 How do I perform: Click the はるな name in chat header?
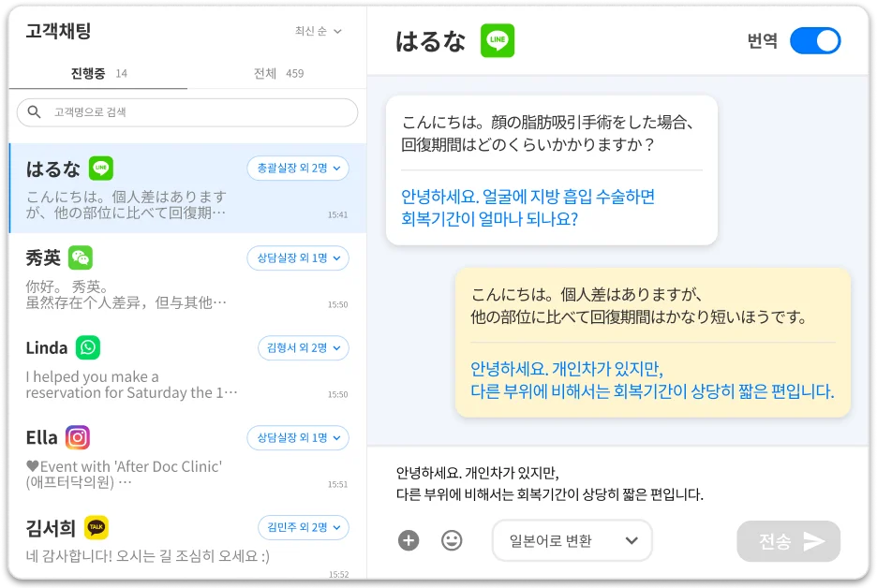pos(430,41)
